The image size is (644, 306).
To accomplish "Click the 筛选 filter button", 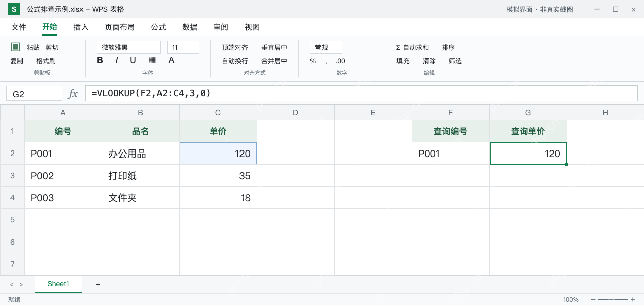I will click(455, 61).
